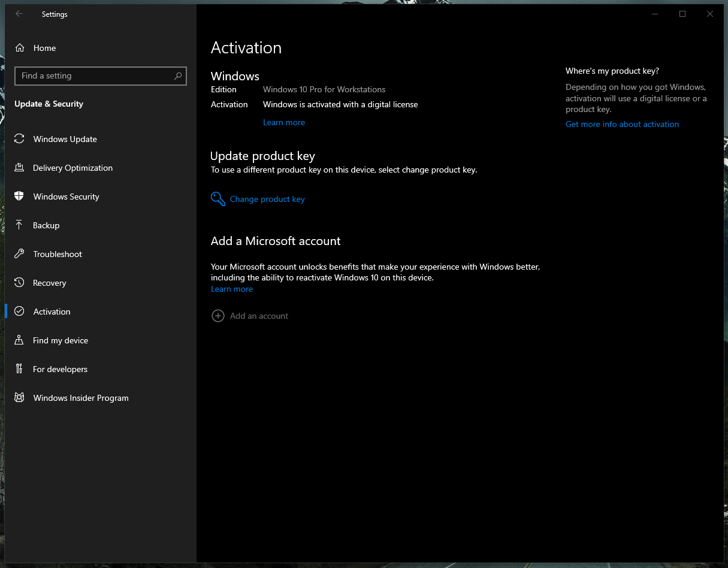Focus the Find a setting search box
Image resolution: width=728 pixels, height=568 pixels.
pos(101,76)
